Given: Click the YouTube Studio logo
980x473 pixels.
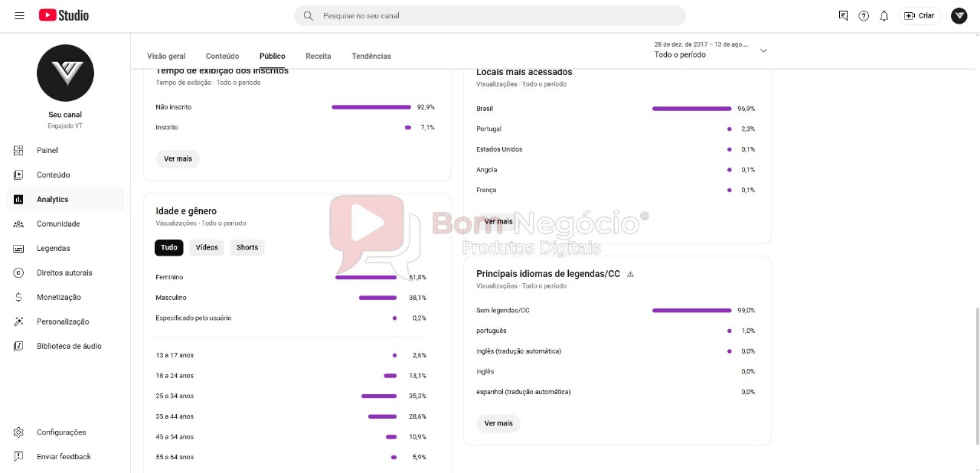Looking at the screenshot, I should [64, 15].
